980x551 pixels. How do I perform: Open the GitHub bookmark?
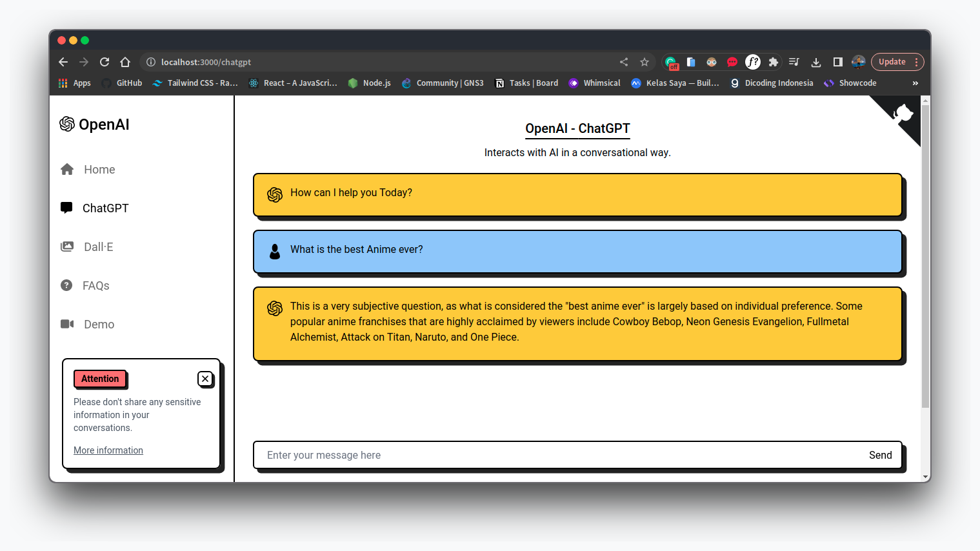(x=122, y=83)
